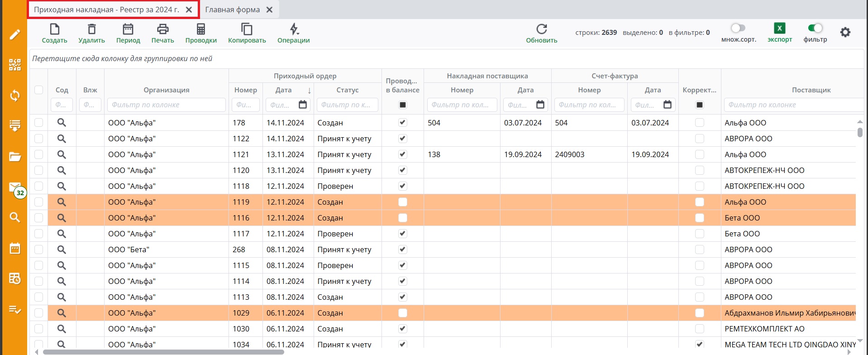Tick the row checkbox for order 178

pos(39,123)
